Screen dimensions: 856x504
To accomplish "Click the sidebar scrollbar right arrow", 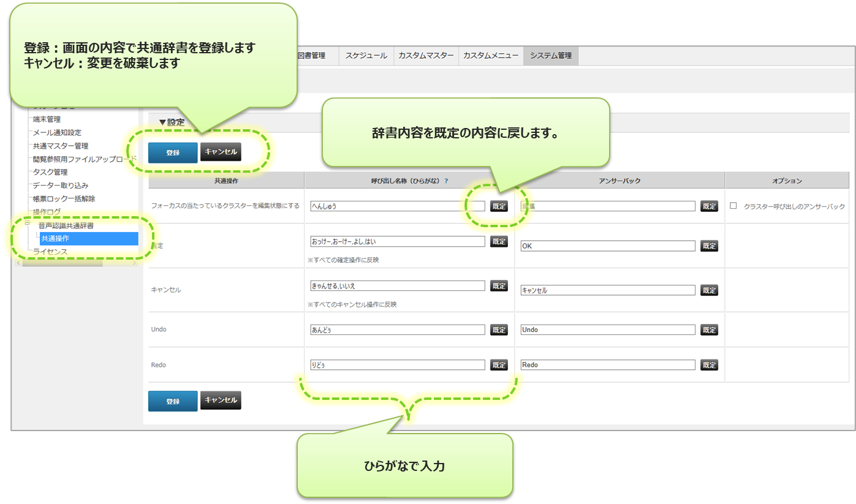I will coord(134,263).
